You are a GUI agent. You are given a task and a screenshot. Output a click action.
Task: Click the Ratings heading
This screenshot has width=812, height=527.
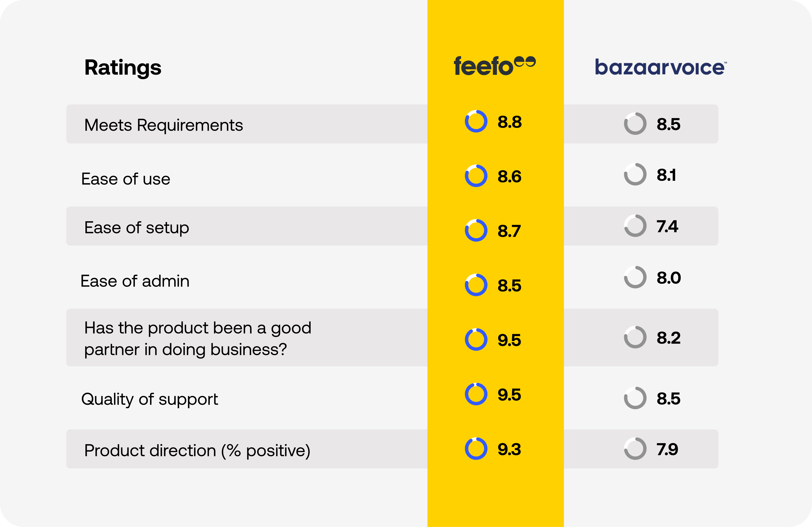[x=123, y=67]
